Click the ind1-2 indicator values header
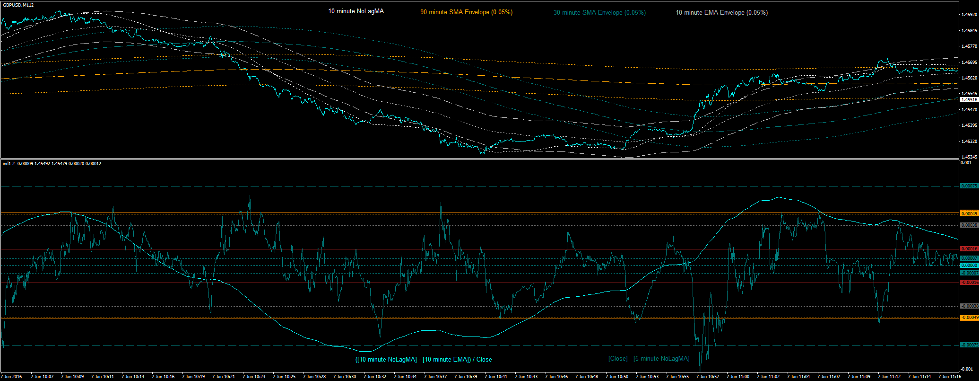Viewport: 980px width, 381px height. coord(52,164)
